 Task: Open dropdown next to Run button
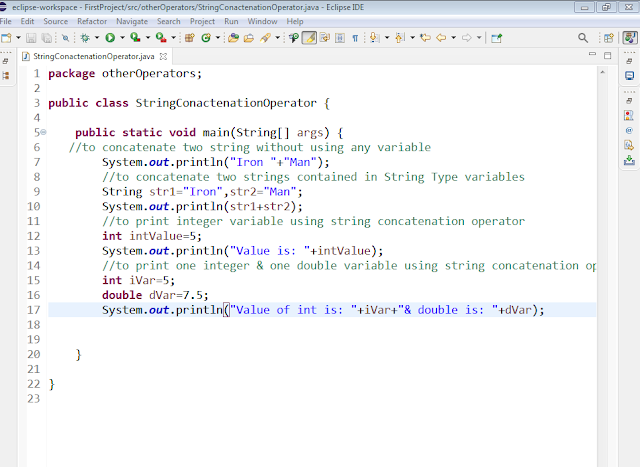click(122, 38)
